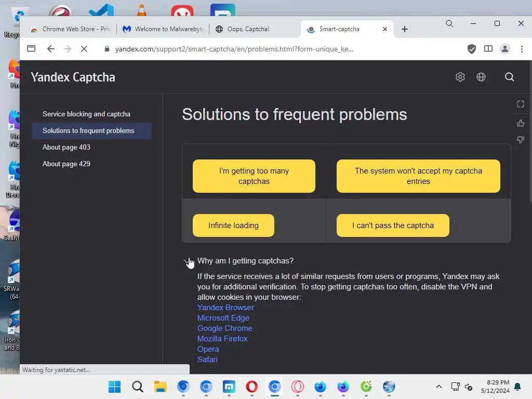Open the tab search magnifier in title bar
This screenshot has width=532, height=399.
449,23
